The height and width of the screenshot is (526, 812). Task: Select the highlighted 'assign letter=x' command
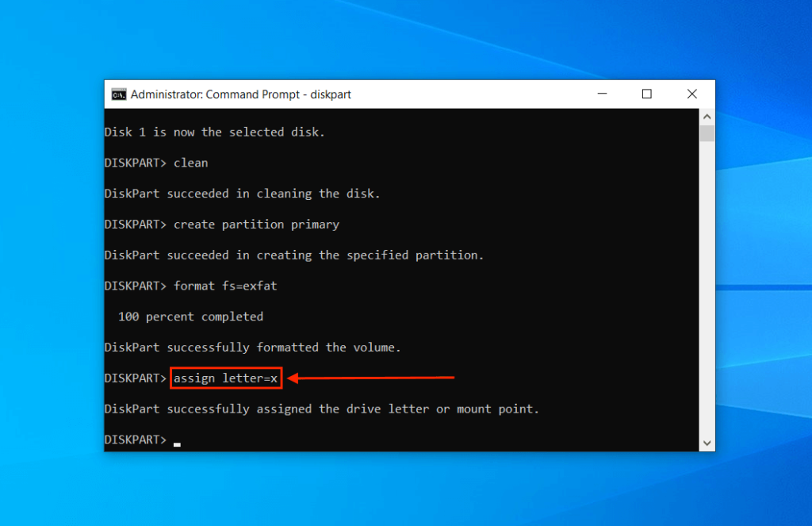coord(225,378)
